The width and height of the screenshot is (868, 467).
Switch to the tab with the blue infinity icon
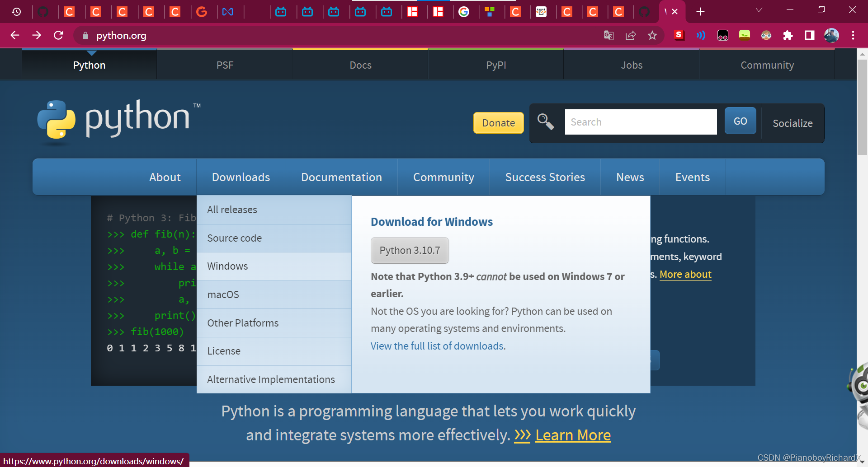[228, 12]
